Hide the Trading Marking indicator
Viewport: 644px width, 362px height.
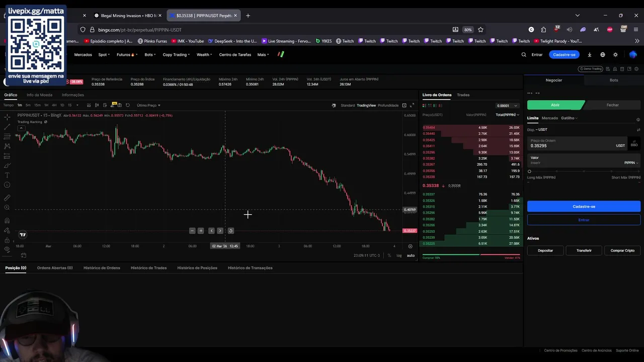pos(45,122)
